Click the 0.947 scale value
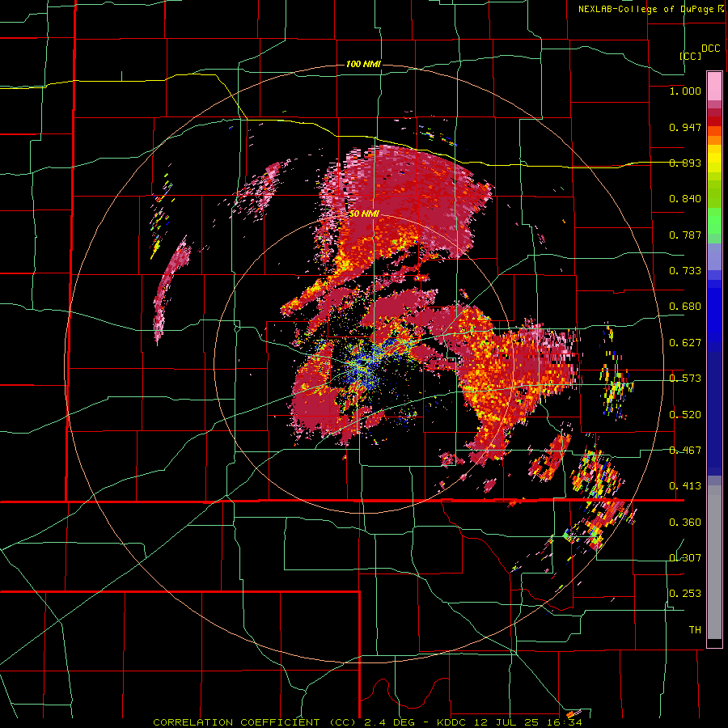Image resolution: width=728 pixels, height=728 pixels. 685,127
